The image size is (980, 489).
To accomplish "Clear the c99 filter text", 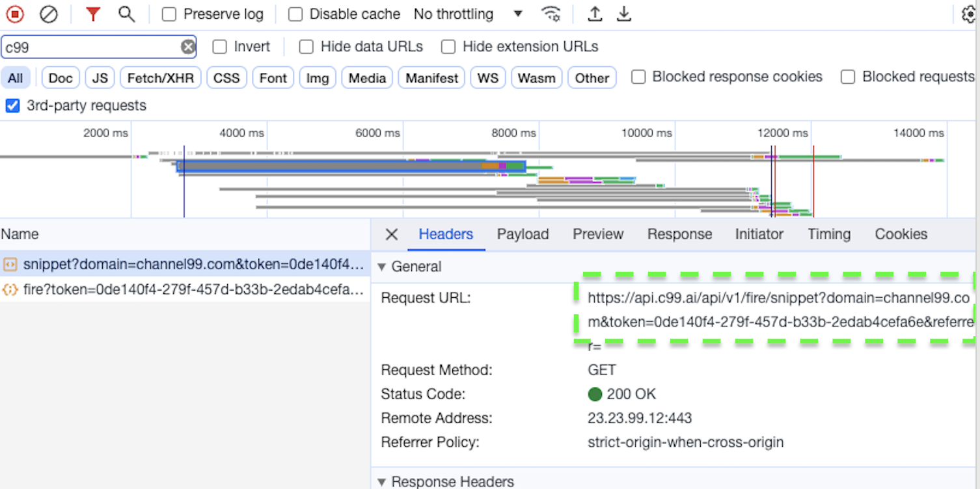I will (188, 47).
